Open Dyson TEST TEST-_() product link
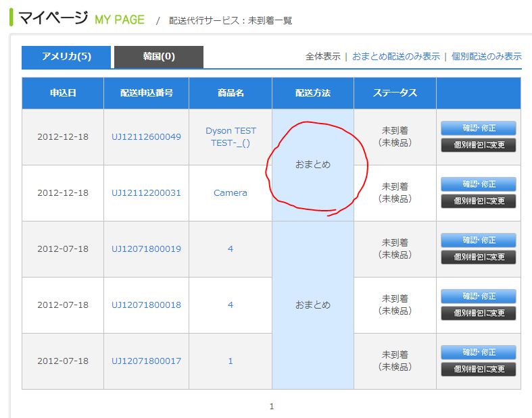Image resolution: width=532 pixels, height=418 pixels. point(231,137)
